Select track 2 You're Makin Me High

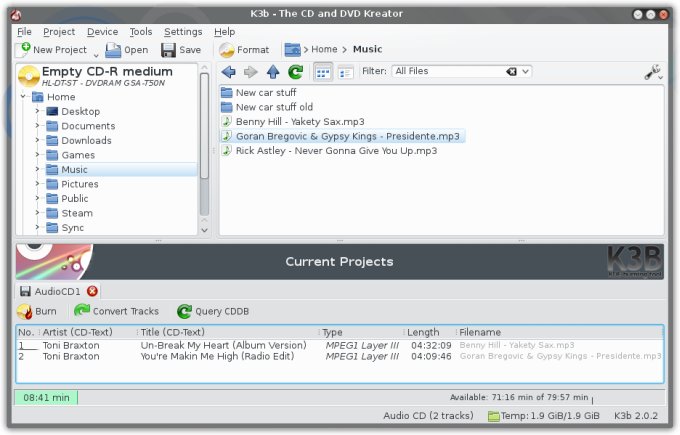coord(340,356)
